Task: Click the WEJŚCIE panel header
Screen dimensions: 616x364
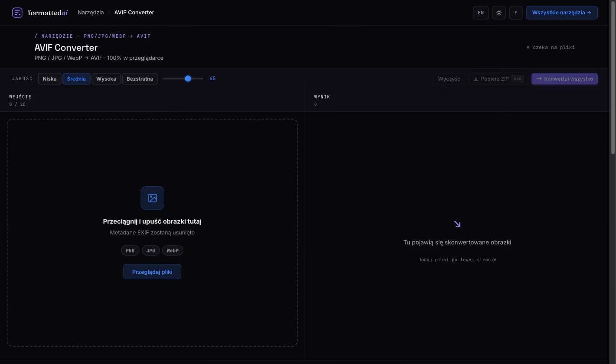Action: pyautogui.click(x=20, y=97)
